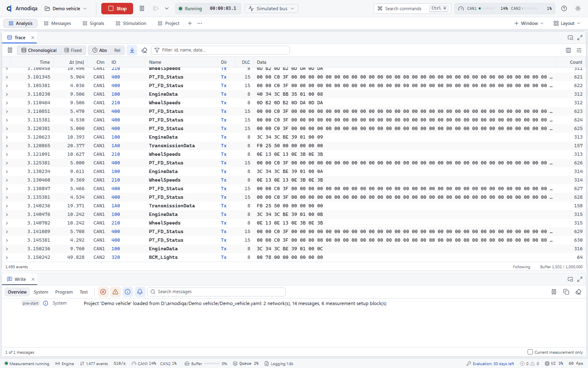Image resolution: width=588 pixels, height=368 pixels.
Task: Maximize the Trace panel with the expand icon
Action: pyautogui.click(x=580, y=38)
